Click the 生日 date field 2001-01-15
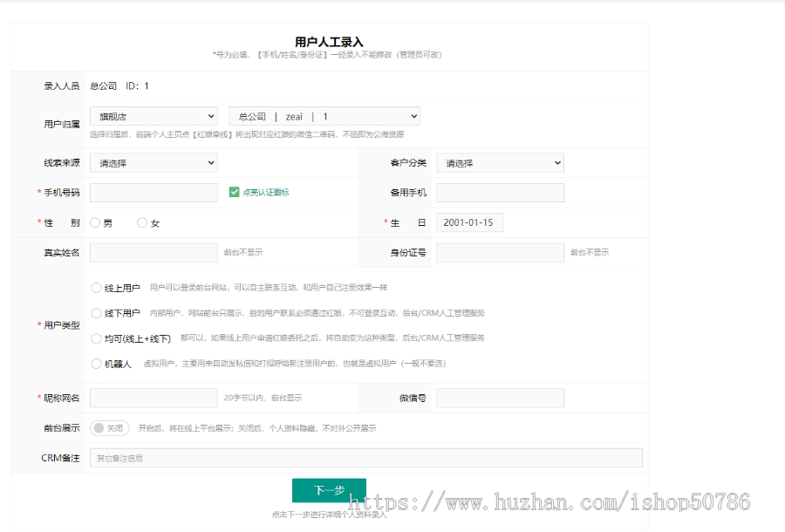The image size is (785, 532). [469, 222]
